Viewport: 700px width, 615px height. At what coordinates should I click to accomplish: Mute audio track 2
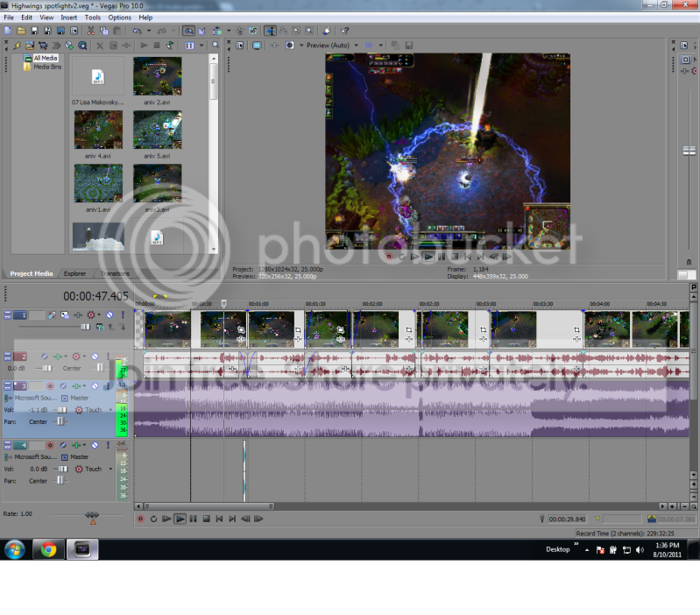[x=95, y=357]
